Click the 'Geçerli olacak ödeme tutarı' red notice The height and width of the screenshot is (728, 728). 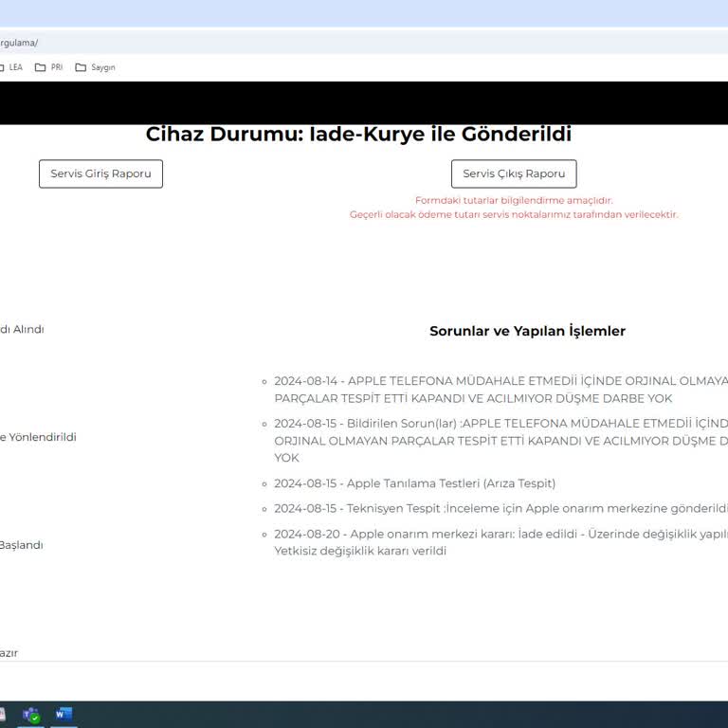coord(514,214)
